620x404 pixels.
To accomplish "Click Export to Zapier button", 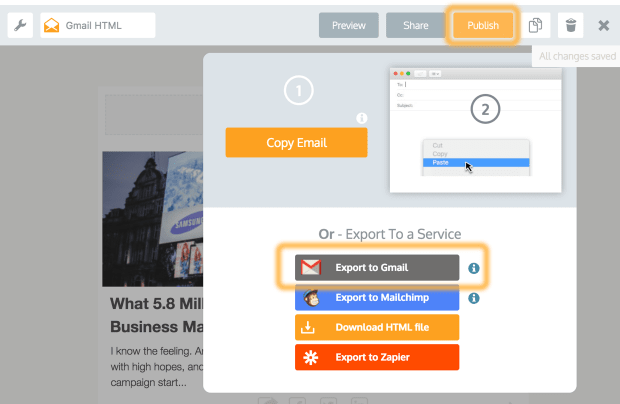I will (377, 357).
